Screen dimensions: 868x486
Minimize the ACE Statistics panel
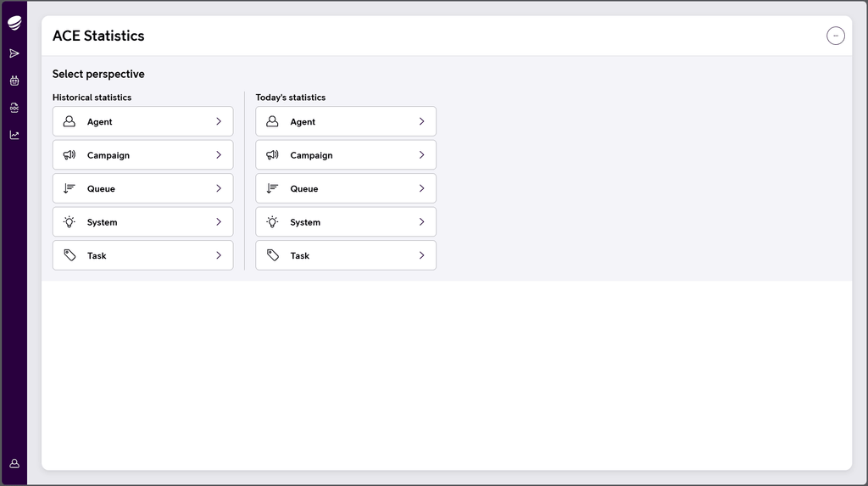836,36
